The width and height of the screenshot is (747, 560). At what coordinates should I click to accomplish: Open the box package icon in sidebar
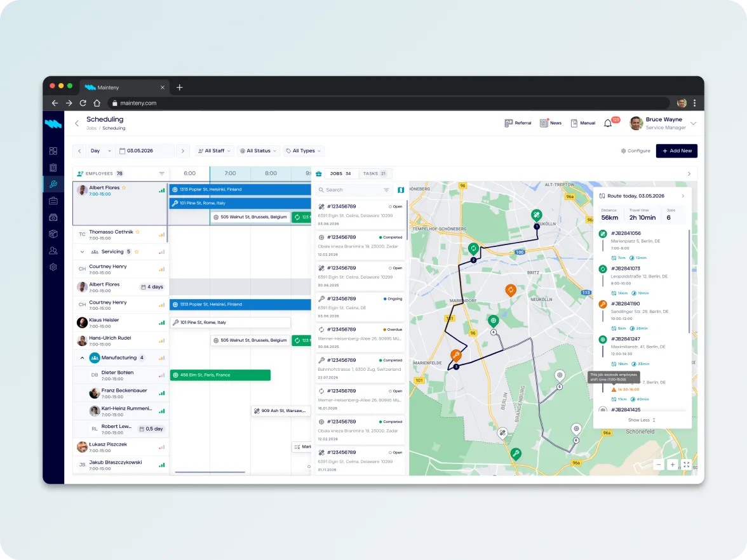pyautogui.click(x=53, y=234)
